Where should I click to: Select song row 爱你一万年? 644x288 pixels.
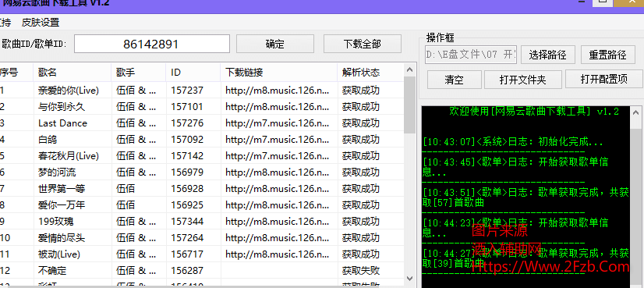[202, 205]
